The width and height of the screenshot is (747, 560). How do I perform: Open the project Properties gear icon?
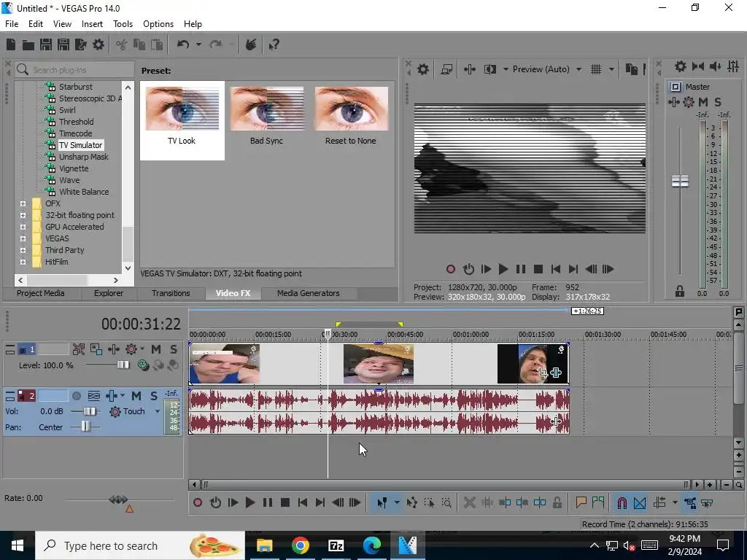(98, 44)
